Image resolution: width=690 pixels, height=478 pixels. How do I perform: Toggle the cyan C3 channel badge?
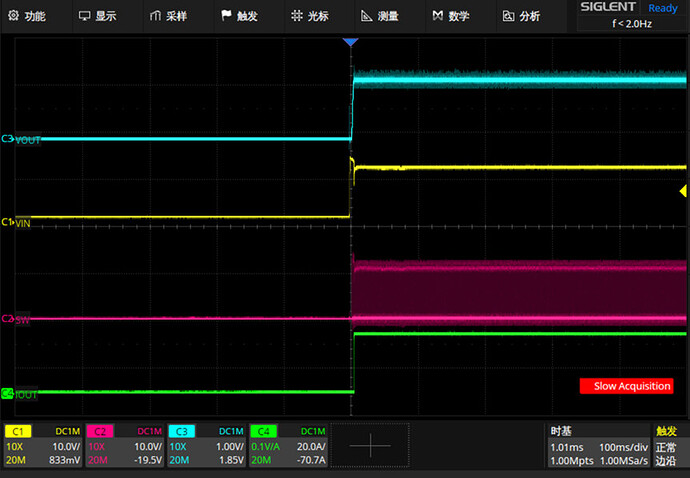point(182,431)
